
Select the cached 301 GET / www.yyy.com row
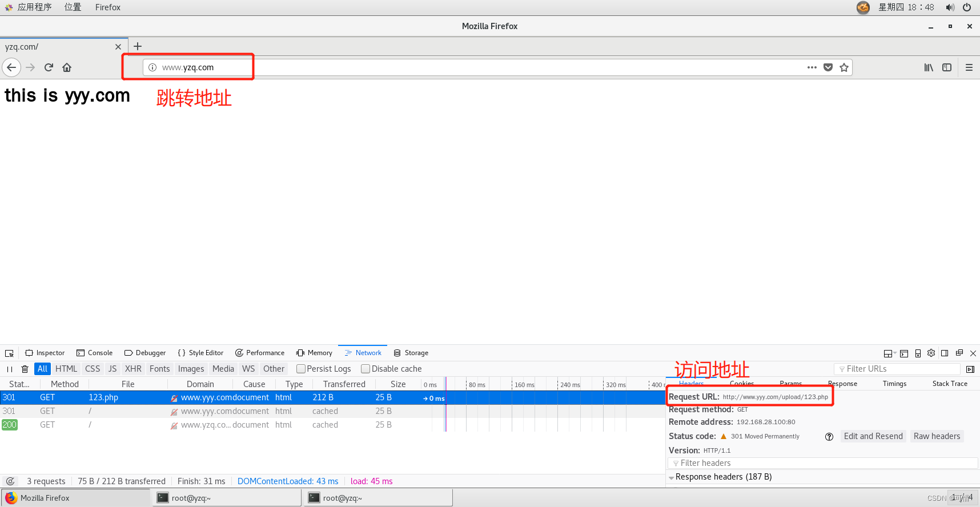click(332, 411)
